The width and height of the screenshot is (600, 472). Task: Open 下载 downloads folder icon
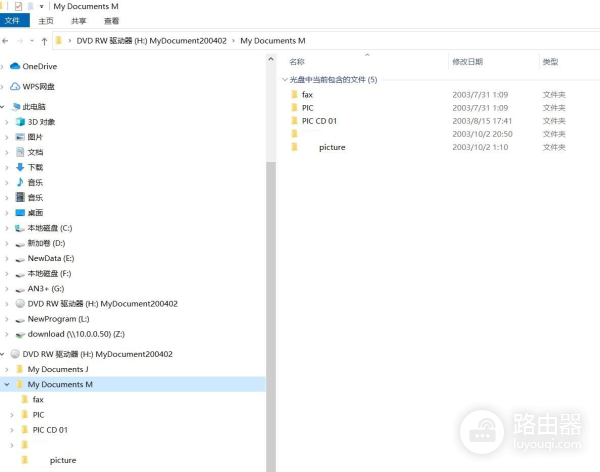click(20, 167)
